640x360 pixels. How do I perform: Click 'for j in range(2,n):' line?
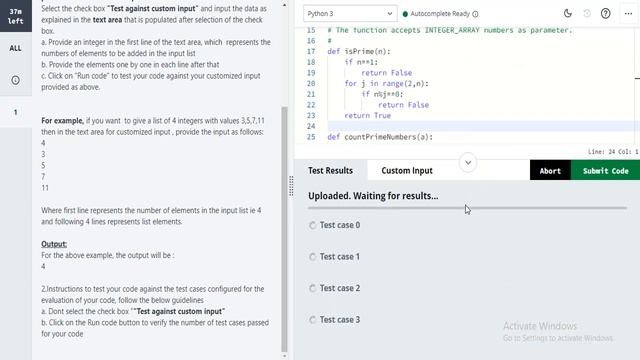(387, 83)
